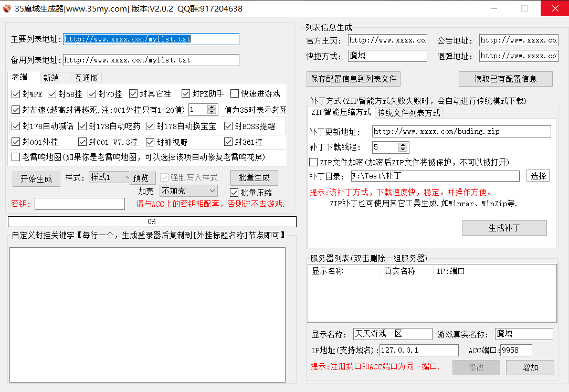
Task: Focus the 主要列表地址 input field
Action: [x=151, y=39]
